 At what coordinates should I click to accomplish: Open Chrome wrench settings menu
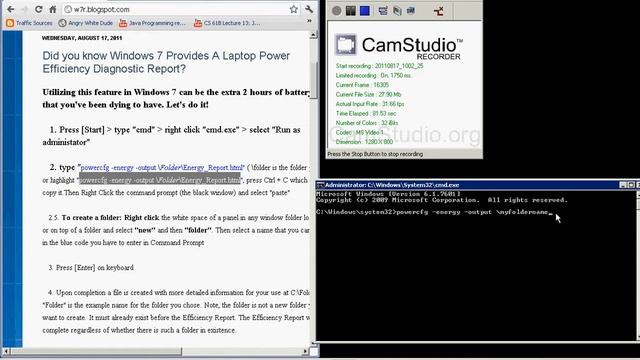[x=309, y=9]
